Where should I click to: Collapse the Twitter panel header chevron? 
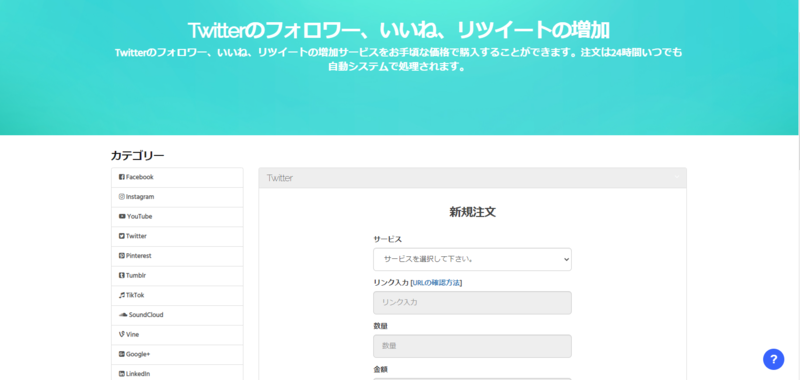(677, 177)
